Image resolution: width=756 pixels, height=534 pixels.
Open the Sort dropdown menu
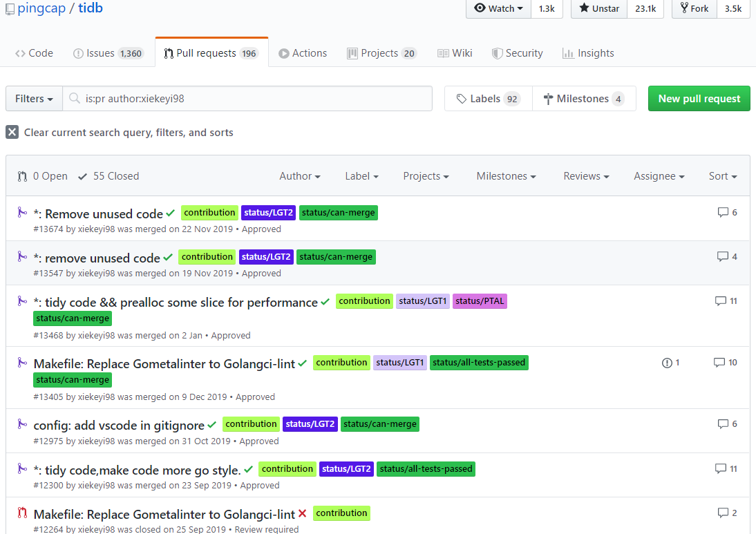coord(722,176)
